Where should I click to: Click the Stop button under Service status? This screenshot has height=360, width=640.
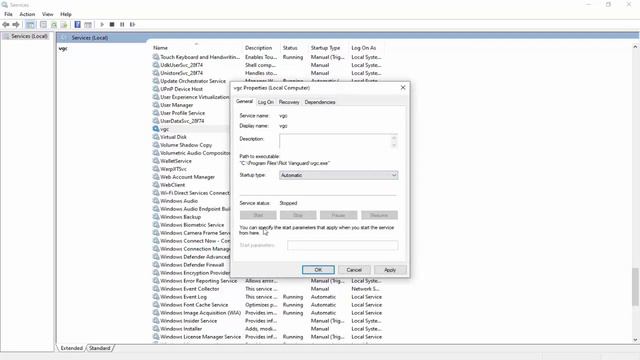(x=298, y=215)
